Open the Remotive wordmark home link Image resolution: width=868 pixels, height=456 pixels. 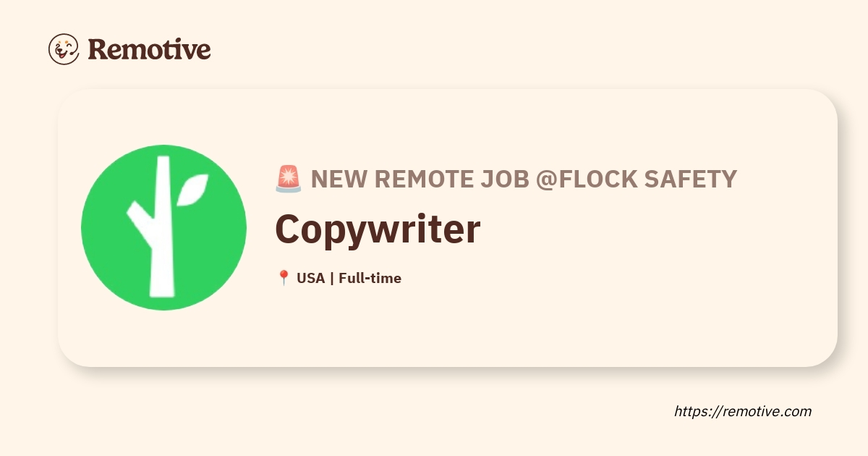(x=149, y=49)
